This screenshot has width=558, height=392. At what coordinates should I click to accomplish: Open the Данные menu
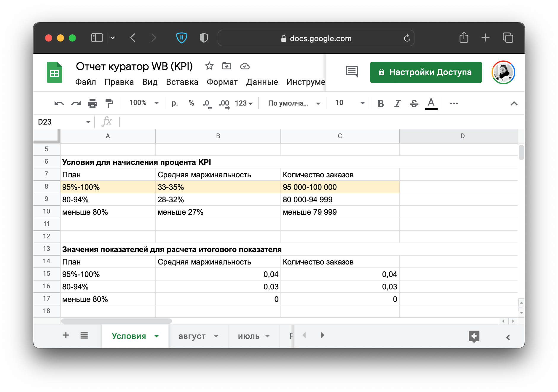(262, 82)
